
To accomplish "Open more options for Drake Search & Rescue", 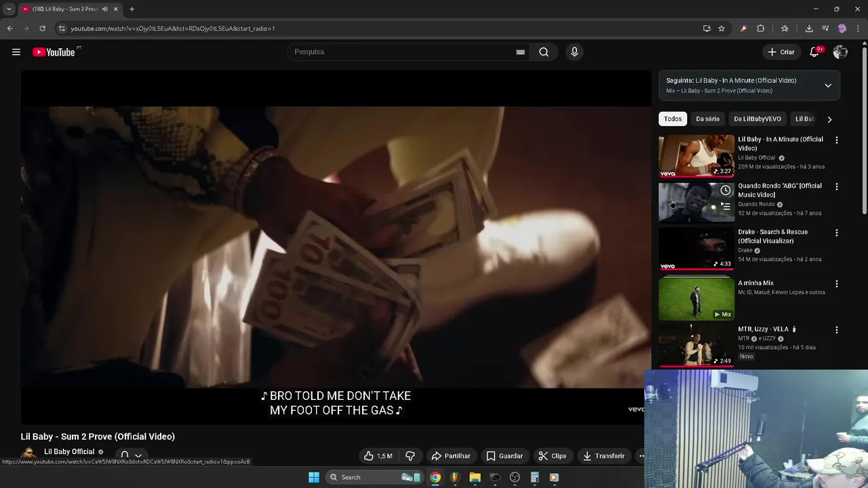I will (836, 232).
